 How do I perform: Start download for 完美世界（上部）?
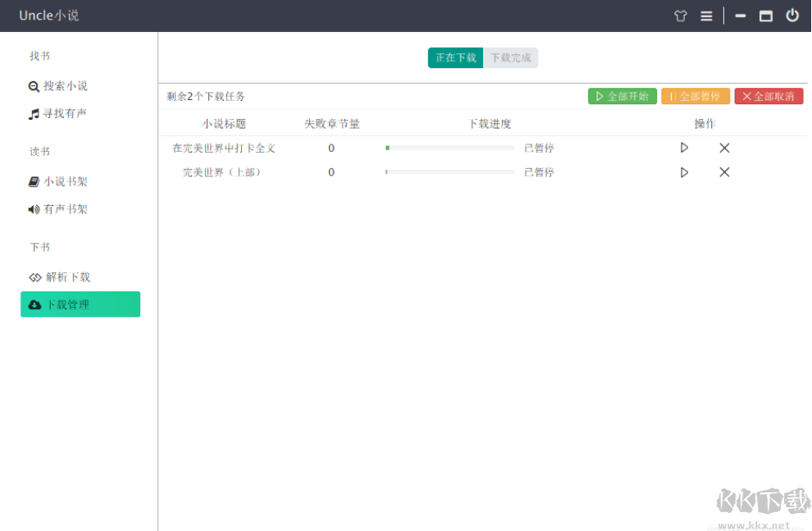tap(684, 172)
